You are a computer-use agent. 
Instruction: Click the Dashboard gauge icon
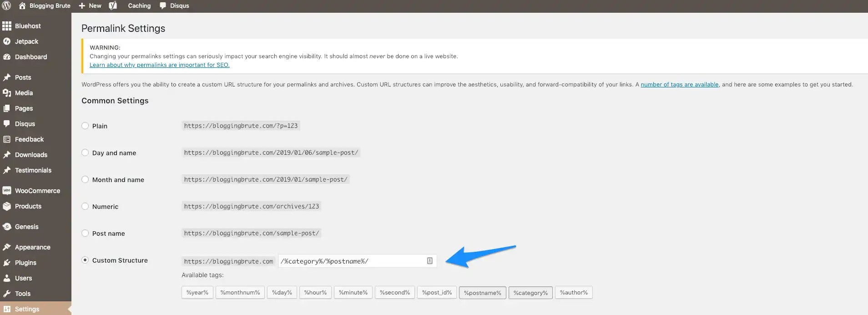coord(7,57)
